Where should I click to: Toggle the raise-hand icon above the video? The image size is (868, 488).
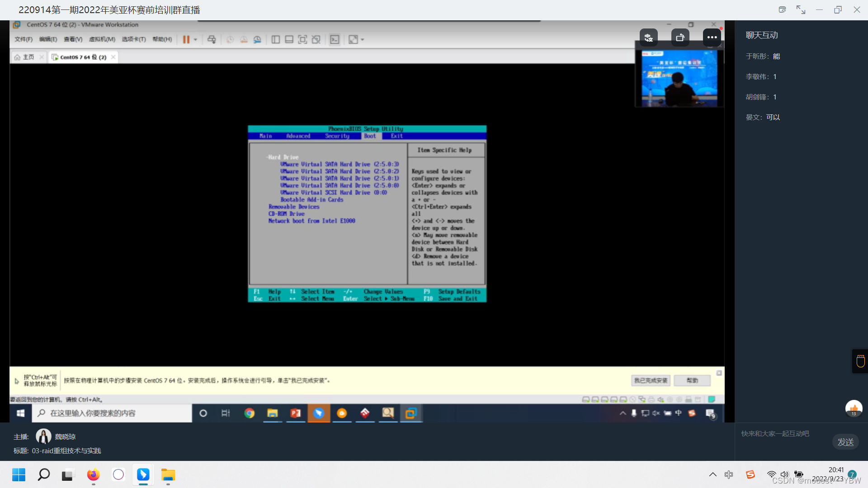point(648,38)
